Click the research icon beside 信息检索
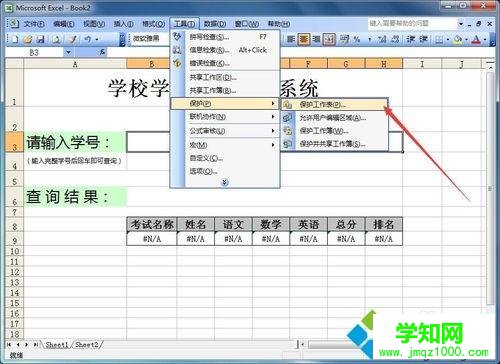The image size is (500, 364). tap(177, 50)
